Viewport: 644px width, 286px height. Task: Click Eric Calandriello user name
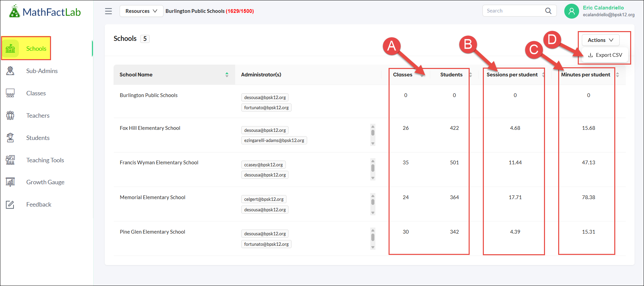click(x=603, y=7)
